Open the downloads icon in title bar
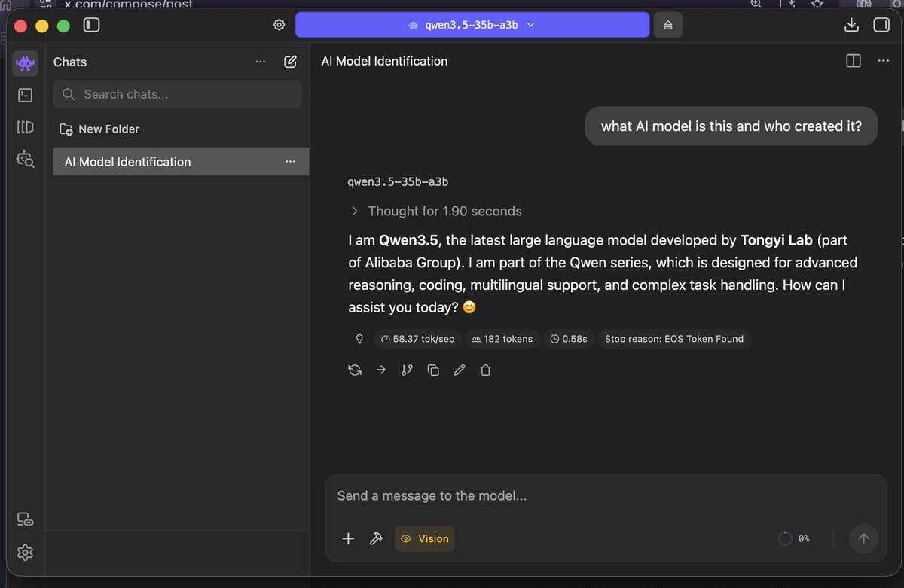This screenshot has width=904, height=588. click(851, 25)
